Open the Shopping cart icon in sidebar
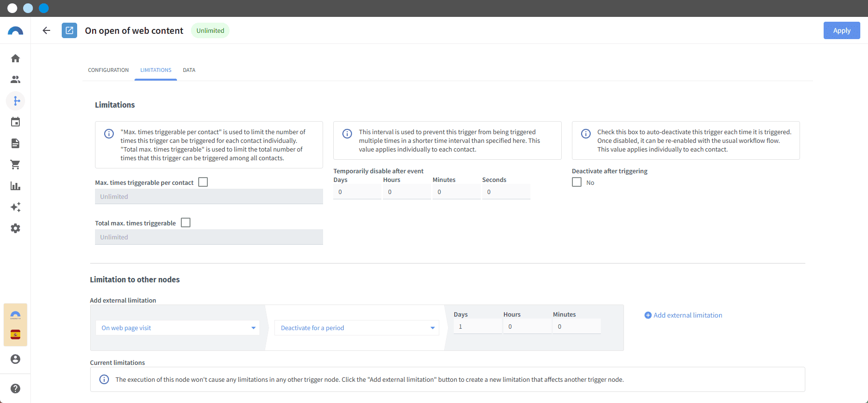 click(x=15, y=165)
